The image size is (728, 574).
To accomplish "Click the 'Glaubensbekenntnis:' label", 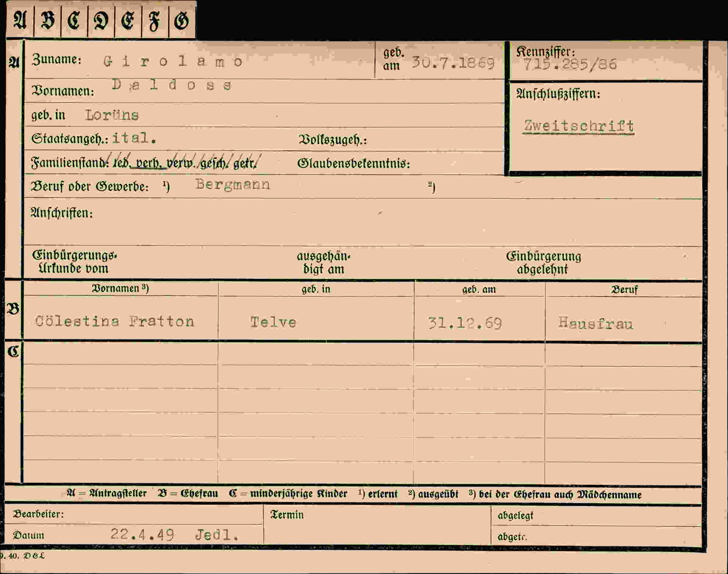I will [x=353, y=163].
